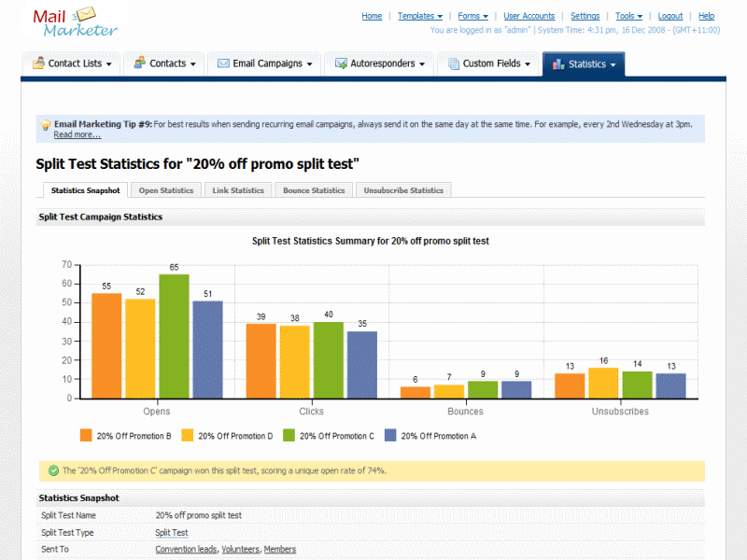The image size is (747, 560).
Task: Click the Custom Fields icon
Action: (453, 63)
